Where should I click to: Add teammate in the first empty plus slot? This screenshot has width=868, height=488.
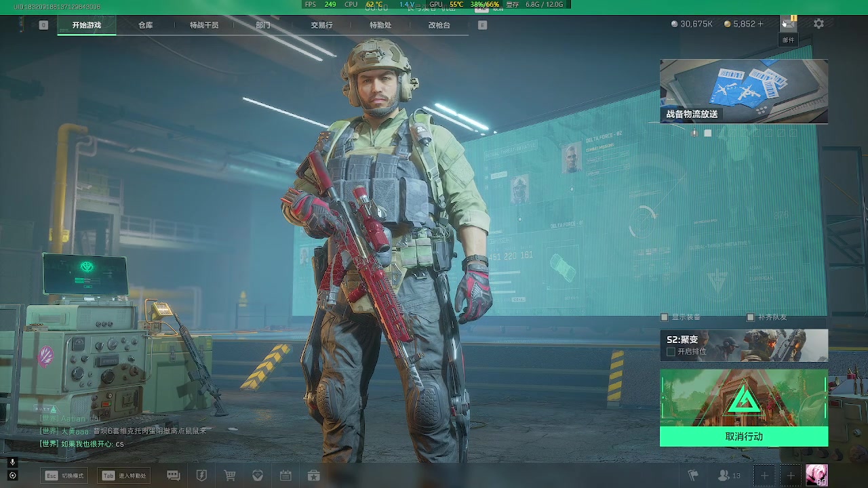[x=764, y=476]
